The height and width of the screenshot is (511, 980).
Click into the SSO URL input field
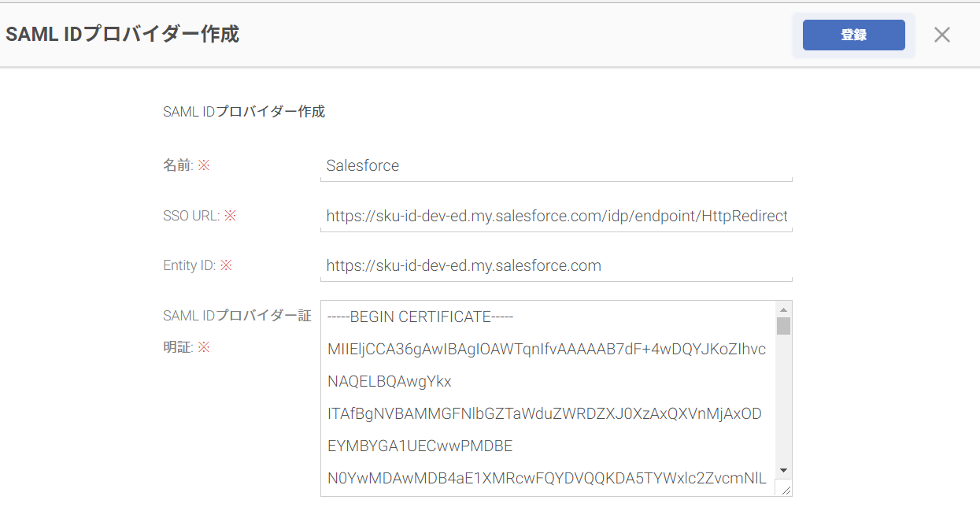(556, 216)
